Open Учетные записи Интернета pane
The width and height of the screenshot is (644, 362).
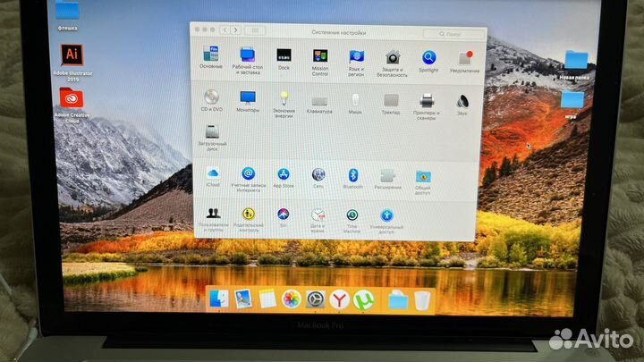[x=248, y=173]
